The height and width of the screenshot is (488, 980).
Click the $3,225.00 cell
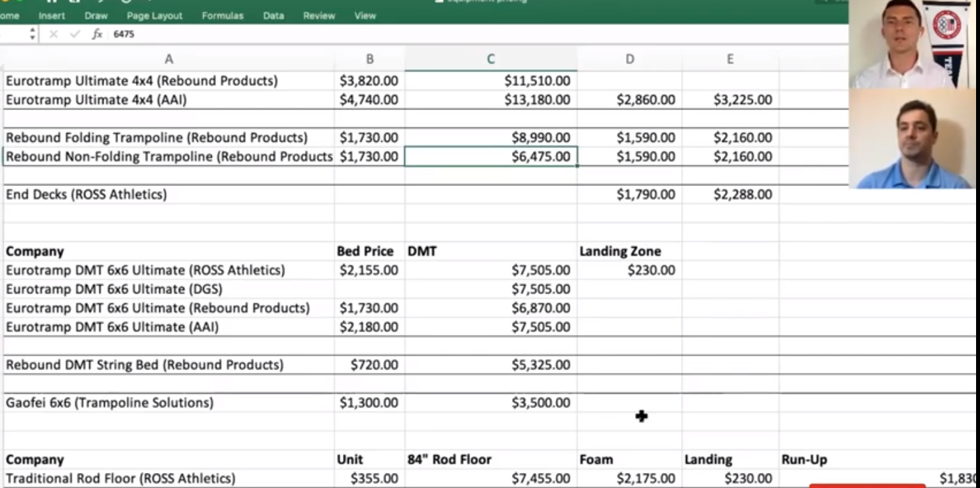pos(730,100)
